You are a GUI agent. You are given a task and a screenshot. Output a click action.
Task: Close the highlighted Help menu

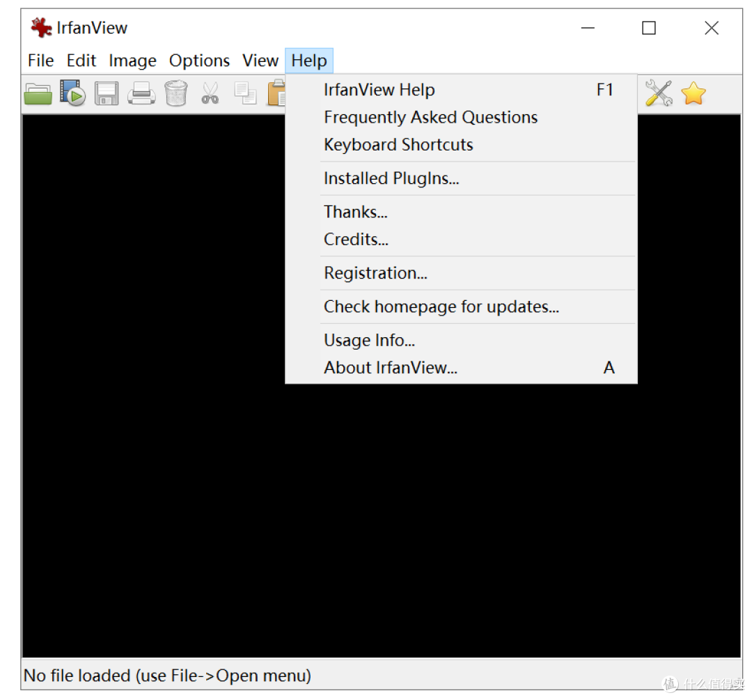[x=309, y=61]
